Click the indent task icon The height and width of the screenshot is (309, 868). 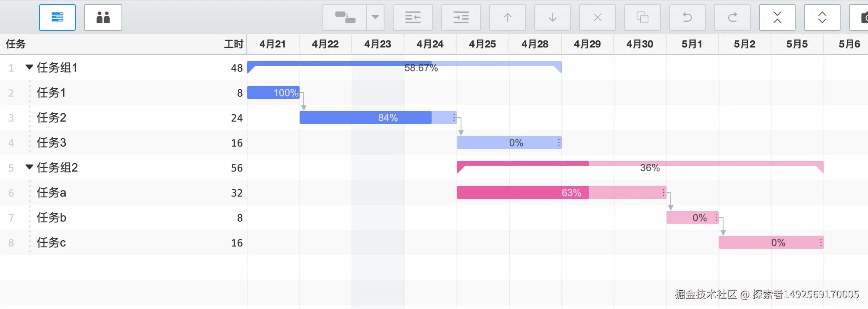461,17
